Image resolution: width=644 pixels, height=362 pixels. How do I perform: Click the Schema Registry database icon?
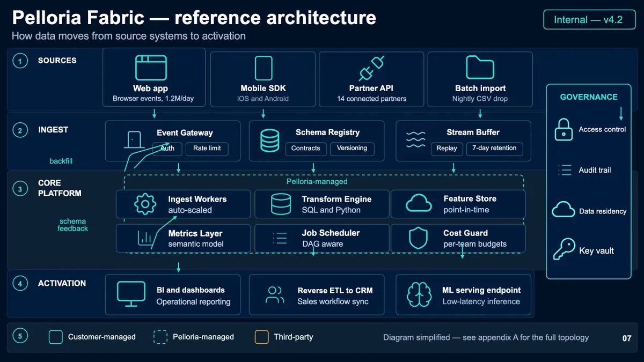coord(269,140)
